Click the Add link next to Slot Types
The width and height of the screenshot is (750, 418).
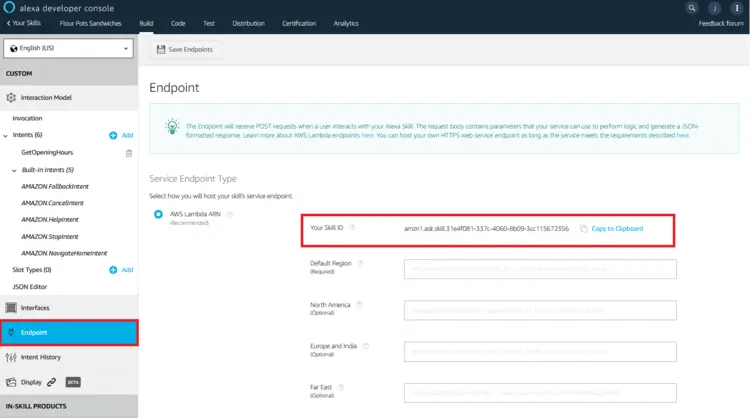127,270
